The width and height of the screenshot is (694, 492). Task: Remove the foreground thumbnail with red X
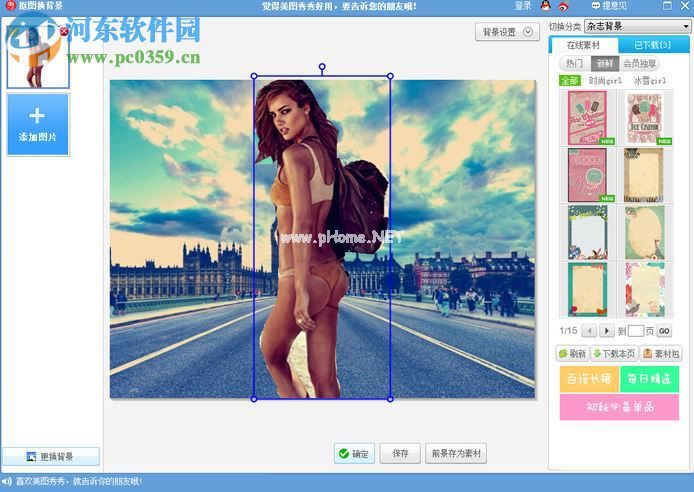tap(64, 31)
